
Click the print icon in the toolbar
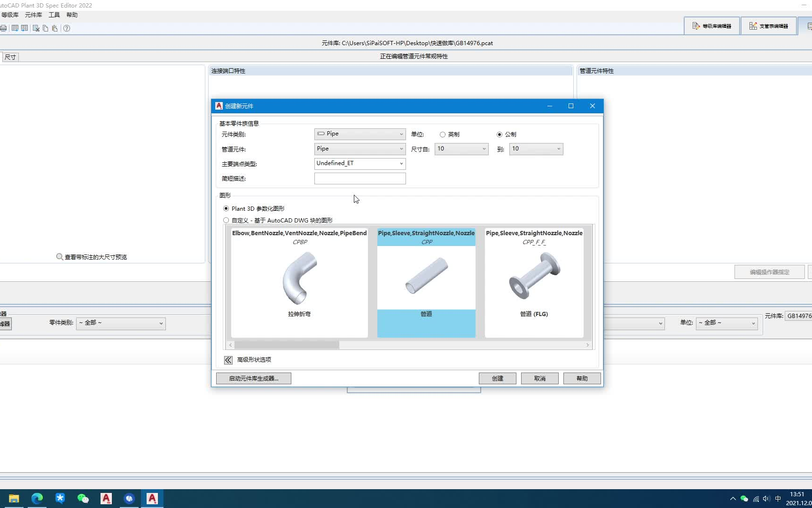point(3,28)
